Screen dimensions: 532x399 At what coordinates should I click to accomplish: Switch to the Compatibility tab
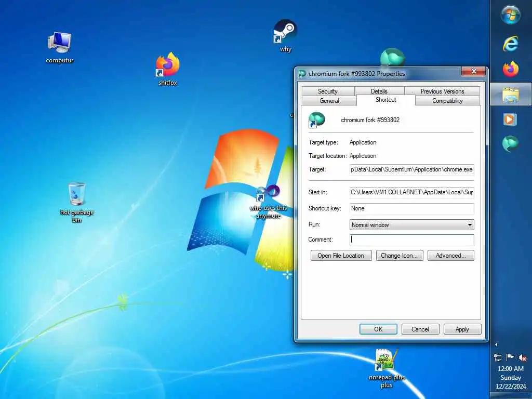tap(447, 101)
